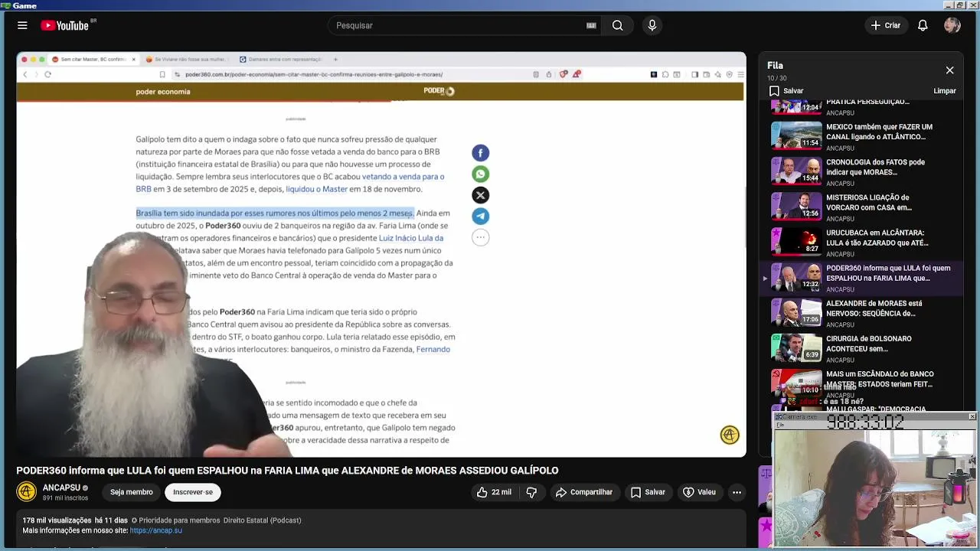Click the Brave shield icon in video browser

tap(563, 74)
